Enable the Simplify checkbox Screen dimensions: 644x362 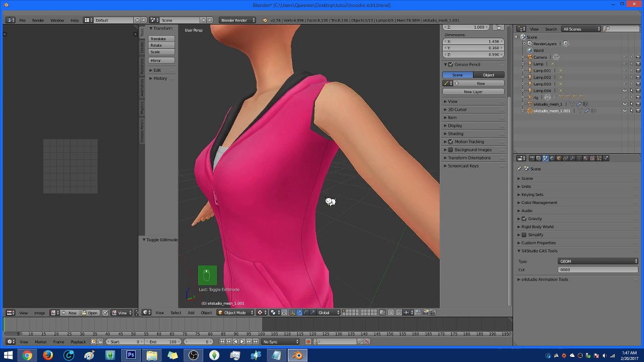pyautogui.click(x=524, y=235)
